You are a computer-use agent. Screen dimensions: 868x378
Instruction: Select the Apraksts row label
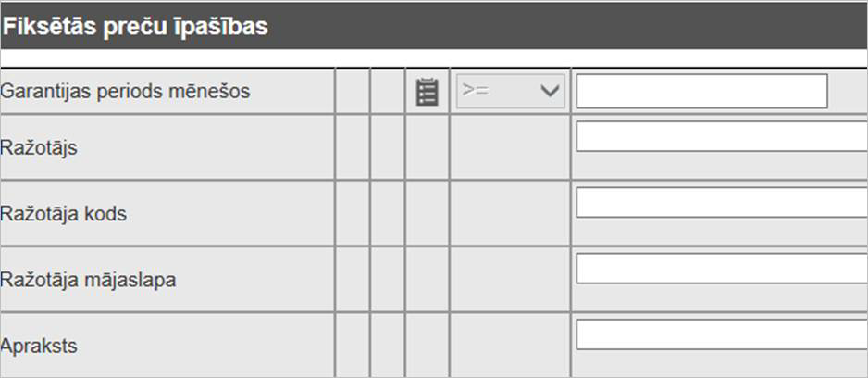point(39,346)
